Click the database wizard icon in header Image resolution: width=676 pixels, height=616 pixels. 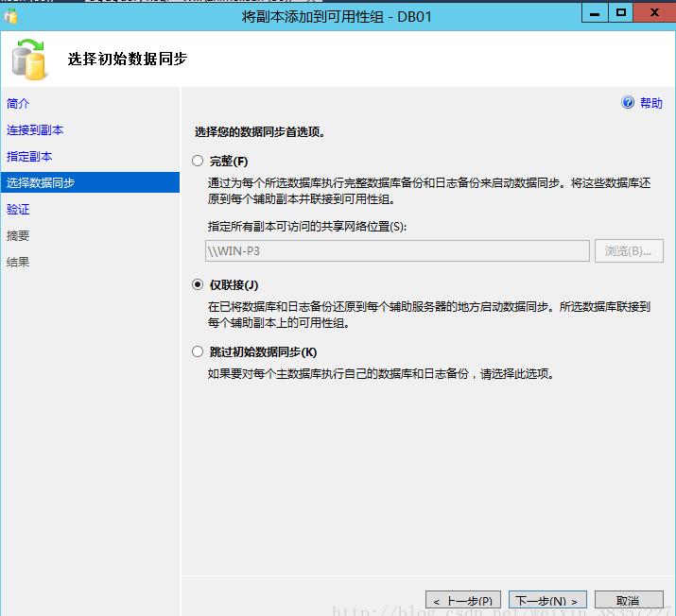point(28,60)
